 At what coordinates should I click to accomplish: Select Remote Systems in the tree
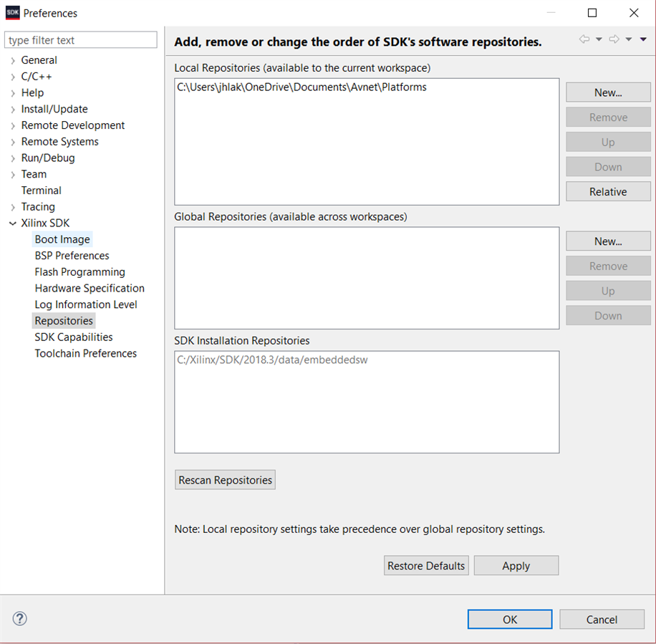(60, 142)
